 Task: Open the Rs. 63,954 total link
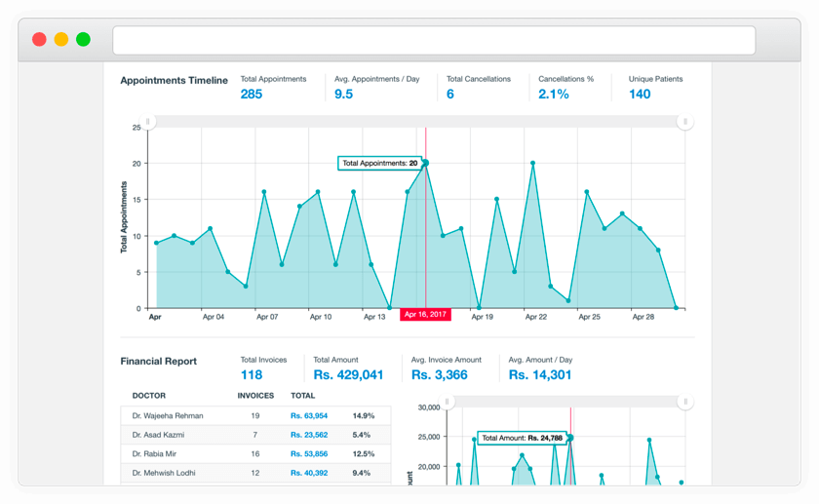pos(309,415)
